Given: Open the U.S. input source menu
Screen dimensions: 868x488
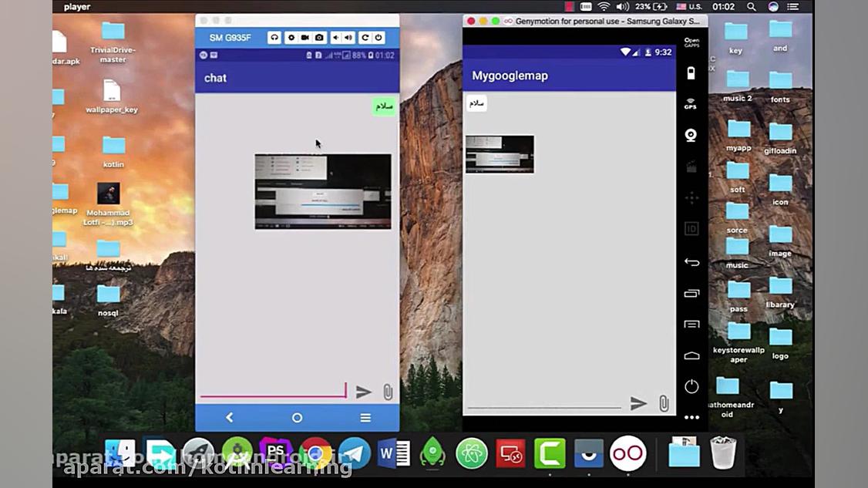Looking at the screenshot, I should tap(689, 7).
